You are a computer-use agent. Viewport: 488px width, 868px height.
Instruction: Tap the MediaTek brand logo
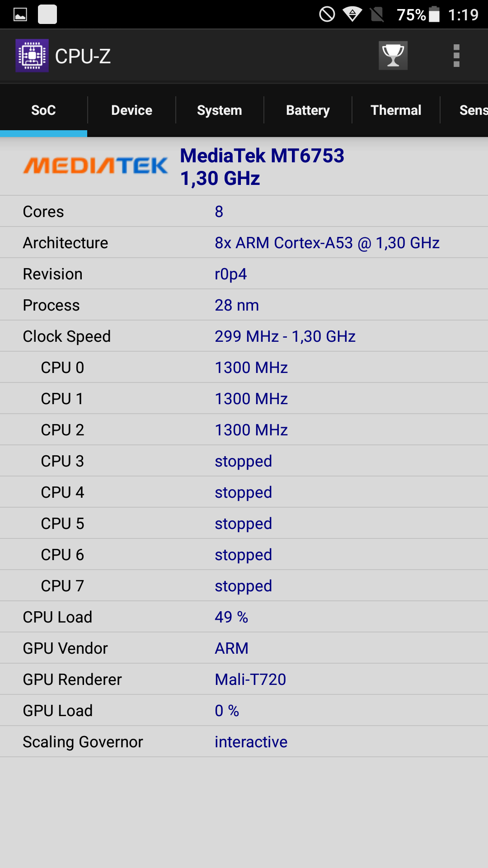(x=95, y=165)
